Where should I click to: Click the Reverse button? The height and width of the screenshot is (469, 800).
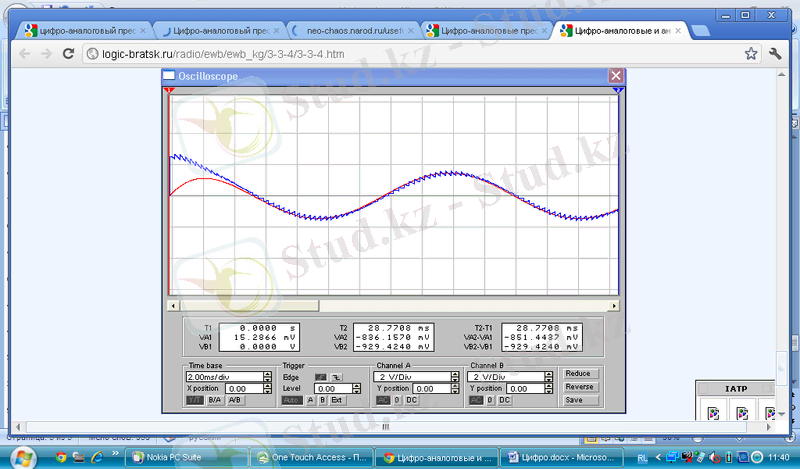click(579, 387)
